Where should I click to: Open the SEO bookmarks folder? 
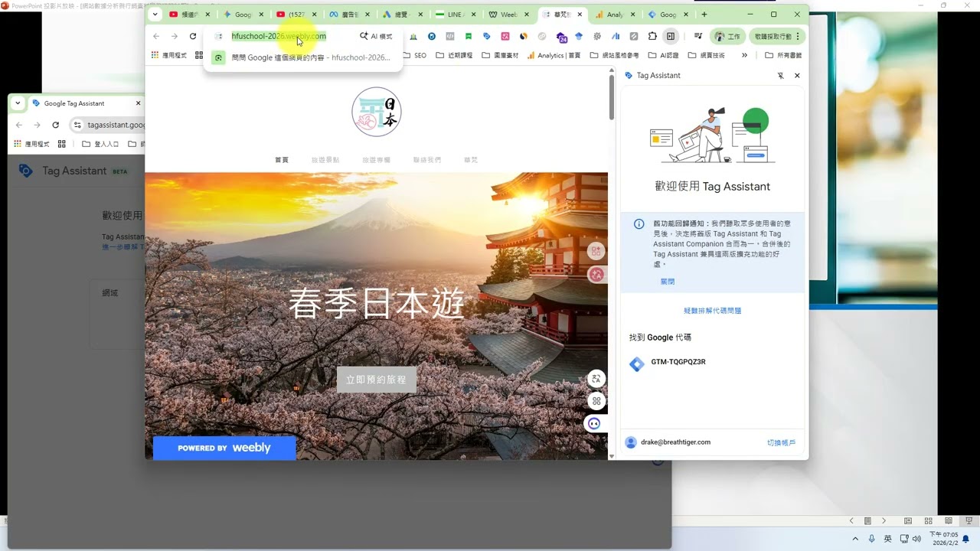[x=414, y=55]
